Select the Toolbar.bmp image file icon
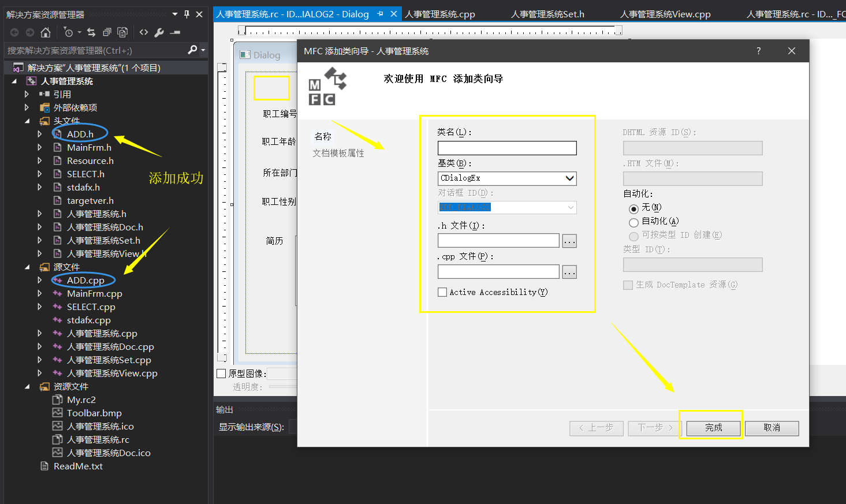Image resolution: width=846 pixels, height=504 pixels. (x=57, y=413)
